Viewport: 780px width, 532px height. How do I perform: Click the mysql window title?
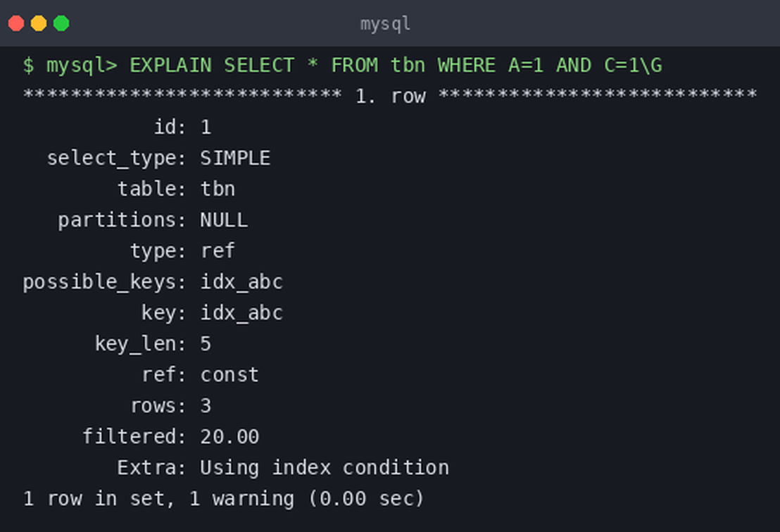point(386,24)
